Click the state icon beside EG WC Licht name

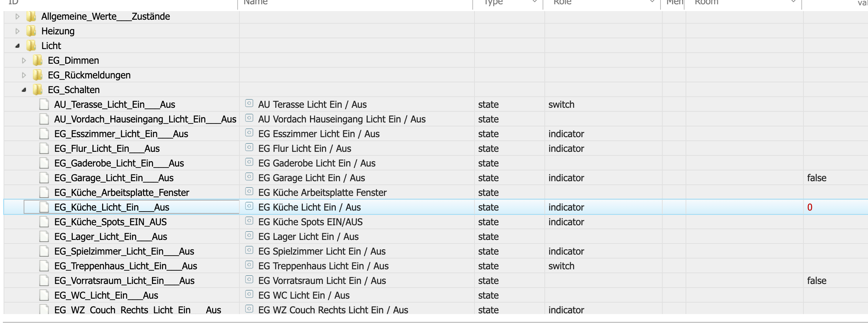(249, 295)
